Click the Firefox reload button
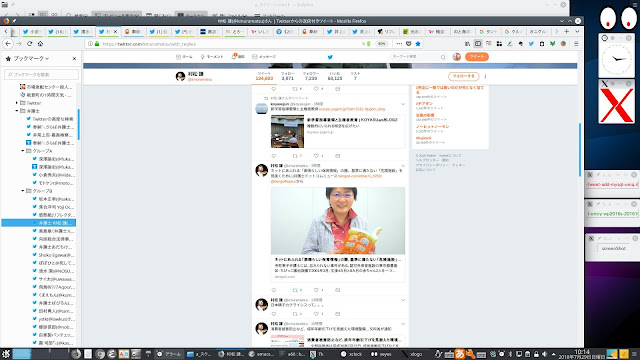640x360 pixels. point(29,44)
